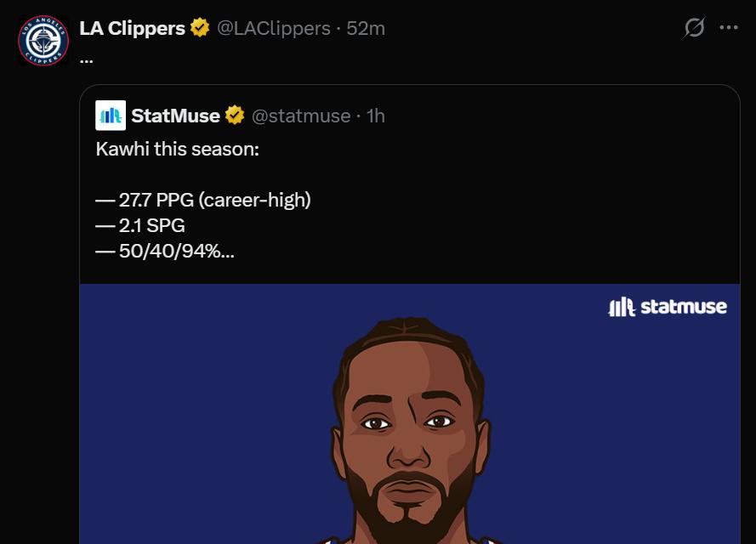Click the @statmuse handle
This screenshot has width=756, height=544.
tap(301, 116)
